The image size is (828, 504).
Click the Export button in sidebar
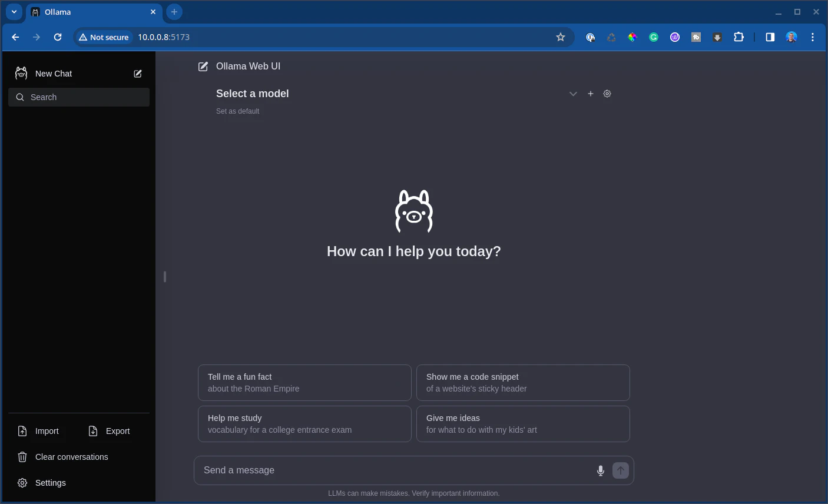tap(110, 431)
